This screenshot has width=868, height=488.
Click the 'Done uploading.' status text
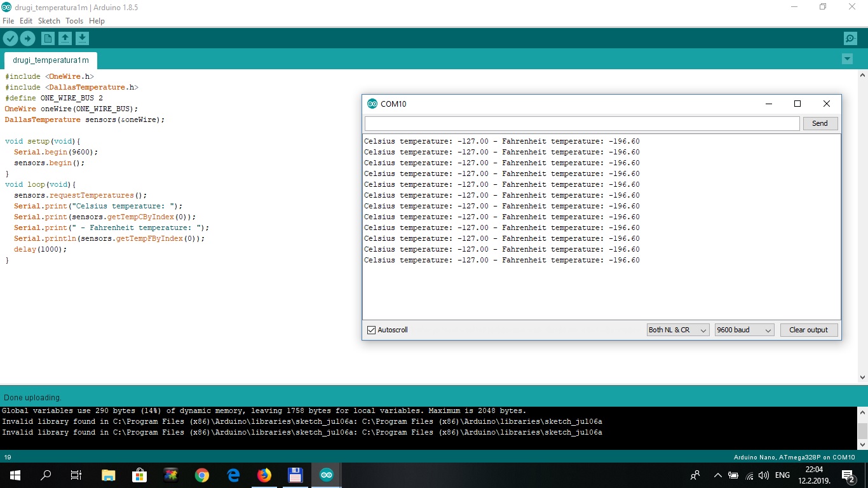[x=33, y=397]
